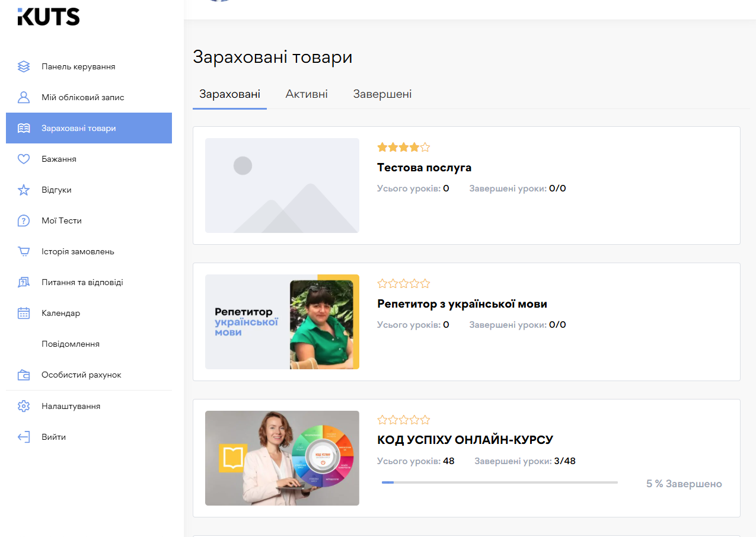
Task: Select the Зараховані tab
Action: [229, 94]
